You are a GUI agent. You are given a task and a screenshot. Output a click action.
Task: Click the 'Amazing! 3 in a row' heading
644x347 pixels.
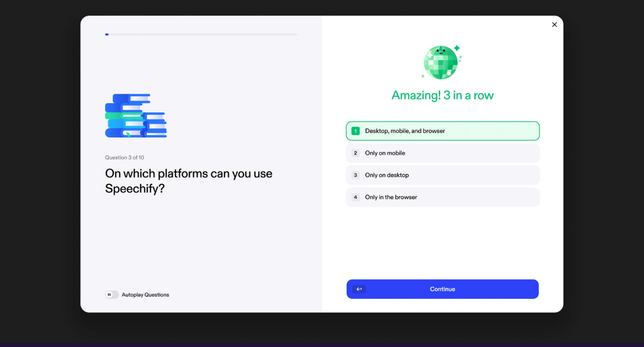point(442,95)
